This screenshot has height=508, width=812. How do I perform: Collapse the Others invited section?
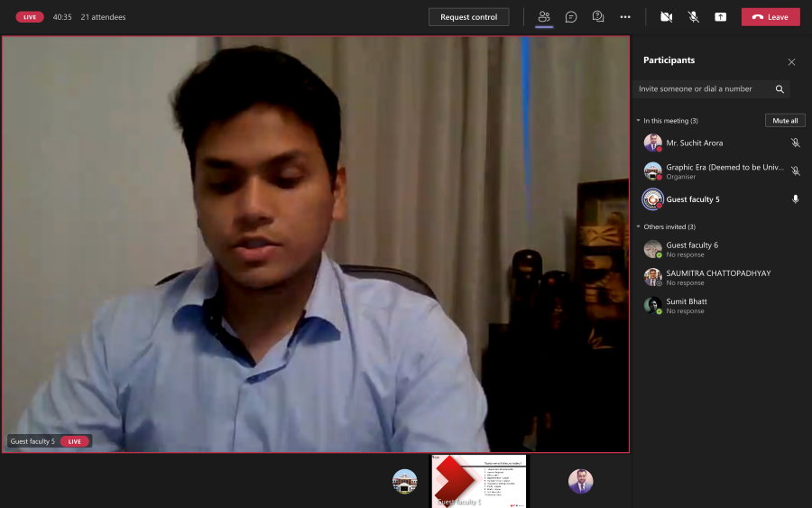pos(637,227)
